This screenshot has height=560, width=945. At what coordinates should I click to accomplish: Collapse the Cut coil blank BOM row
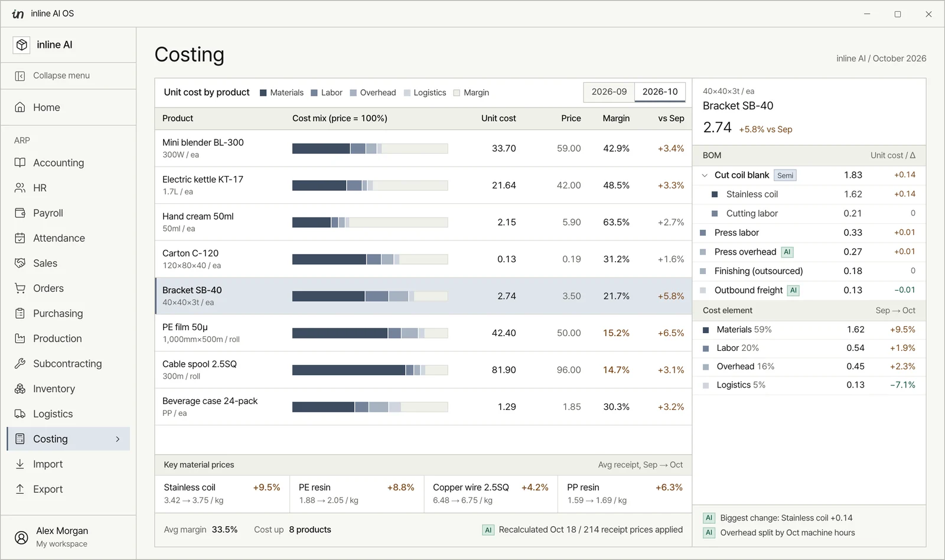click(705, 175)
